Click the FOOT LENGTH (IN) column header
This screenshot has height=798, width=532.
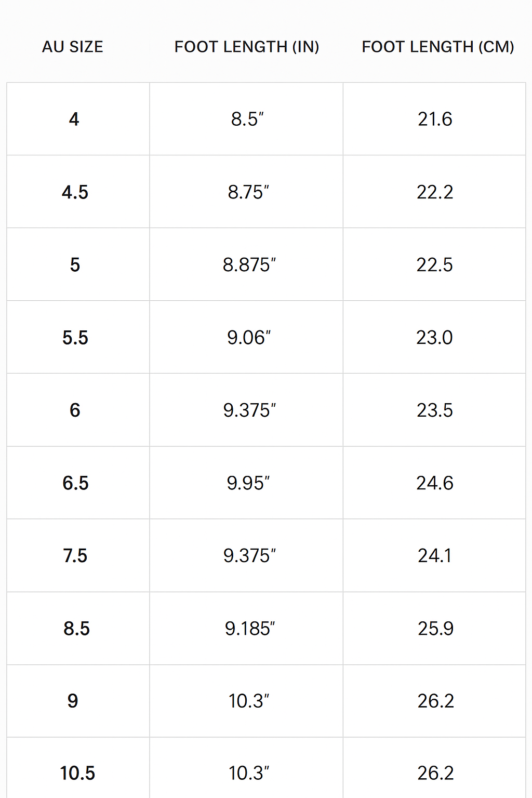[x=247, y=47]
